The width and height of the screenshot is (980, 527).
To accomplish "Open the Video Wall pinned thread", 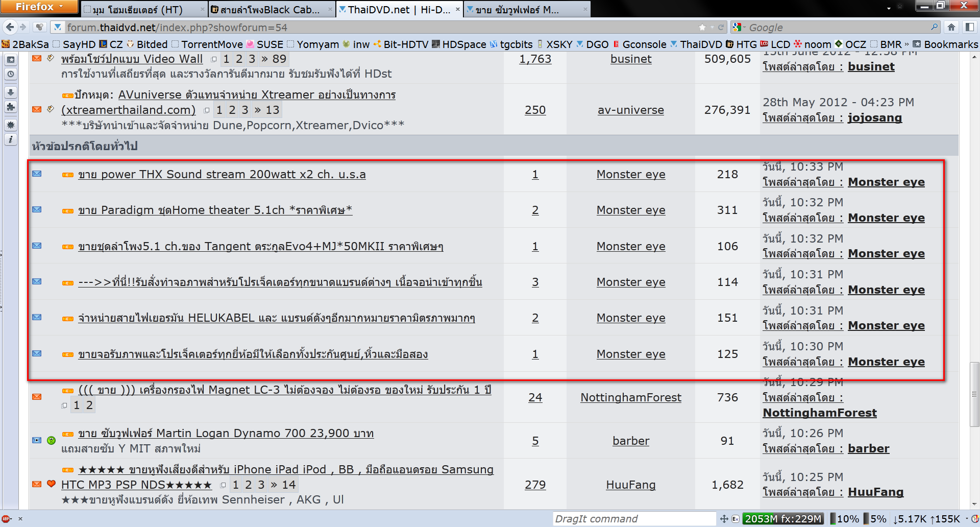I will [132, 59].
